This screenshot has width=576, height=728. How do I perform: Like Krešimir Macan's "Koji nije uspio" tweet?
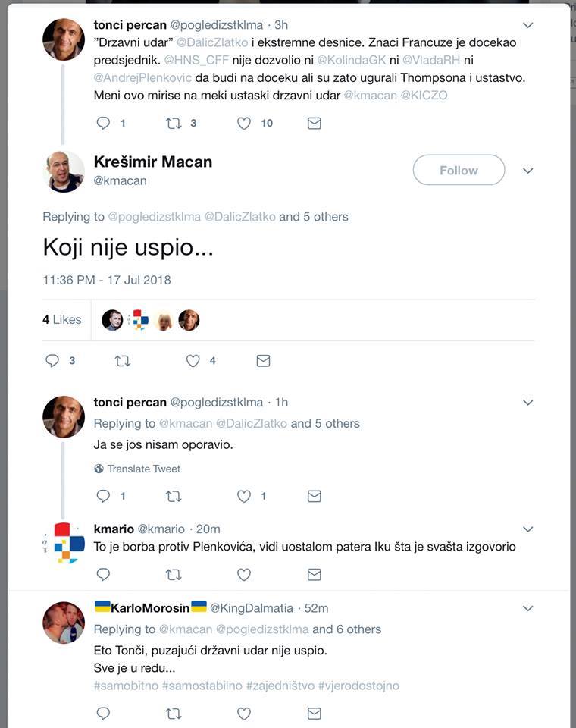193,361
